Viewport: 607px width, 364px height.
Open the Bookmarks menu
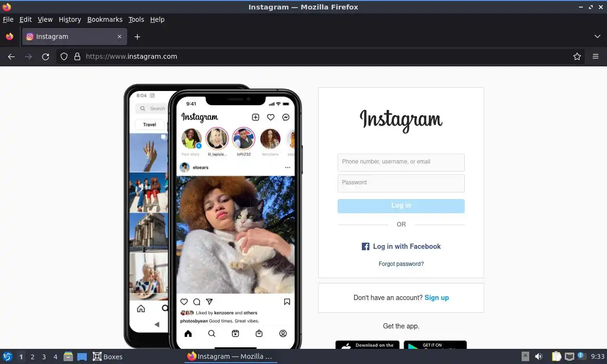point(105,19)
